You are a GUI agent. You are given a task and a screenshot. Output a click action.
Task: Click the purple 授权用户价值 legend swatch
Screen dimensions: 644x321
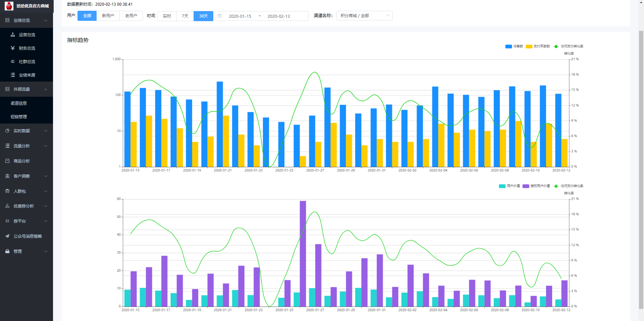(x=526, y=186)
